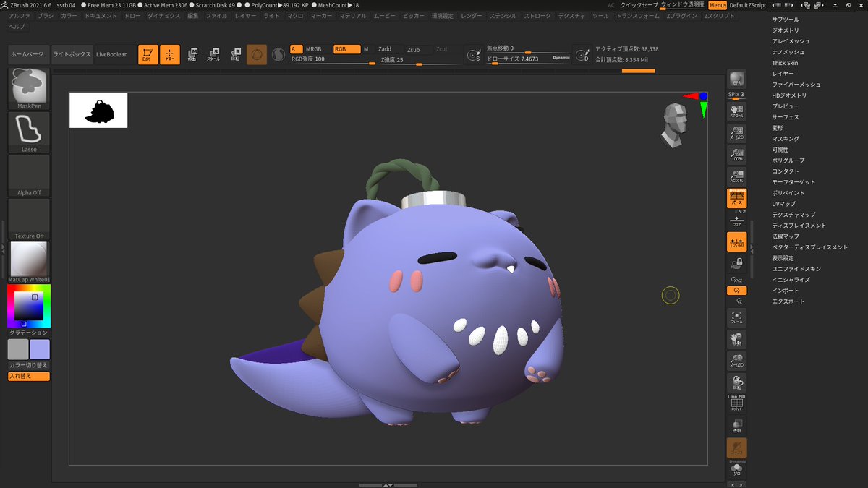The height and width of the screenshot is (488, 868).
Task: Click the Rotate (回転) navigation icon
Action: [x=736, y=382]
